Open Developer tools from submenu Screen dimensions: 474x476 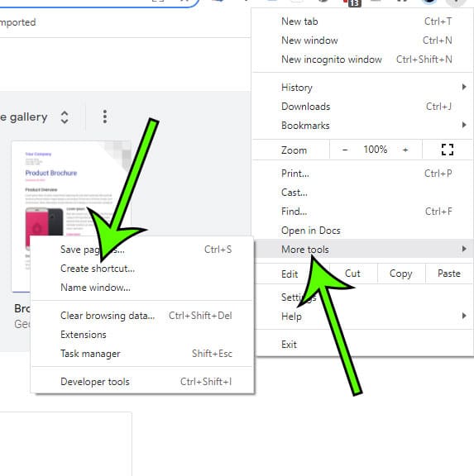click(x=142, y=382)
